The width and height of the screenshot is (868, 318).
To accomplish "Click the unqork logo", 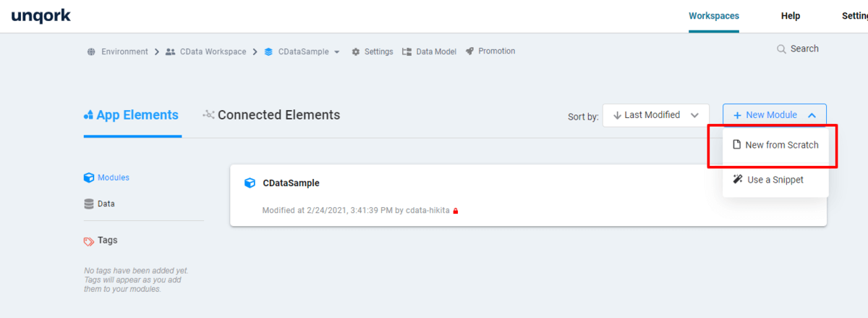I will (x=41, y=15).
